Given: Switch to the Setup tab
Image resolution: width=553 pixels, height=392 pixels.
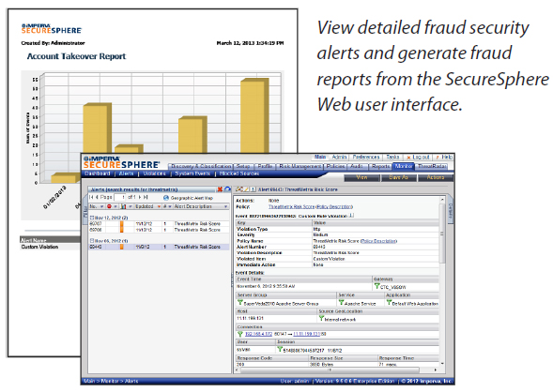Looking at the screenshot, I should pos(243,166).
